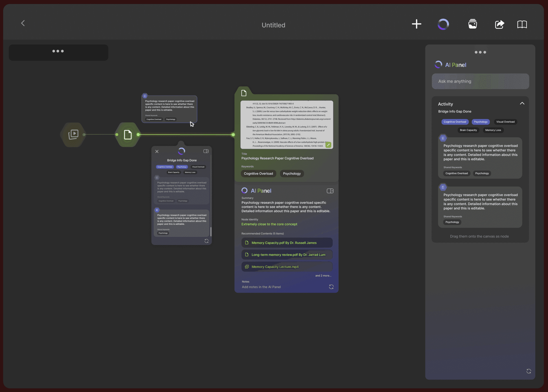
Task: Open the book library icon
Action: [x=522, y=24]
